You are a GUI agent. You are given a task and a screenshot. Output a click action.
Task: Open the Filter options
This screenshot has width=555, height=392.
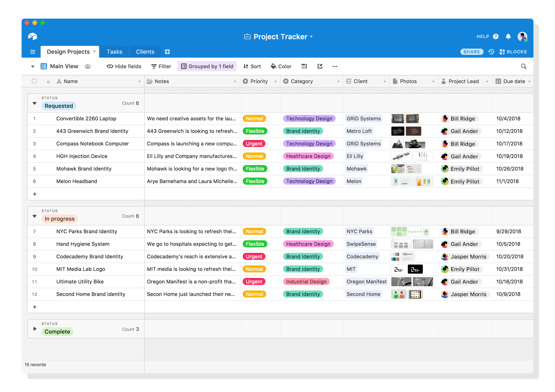(161, 66)
